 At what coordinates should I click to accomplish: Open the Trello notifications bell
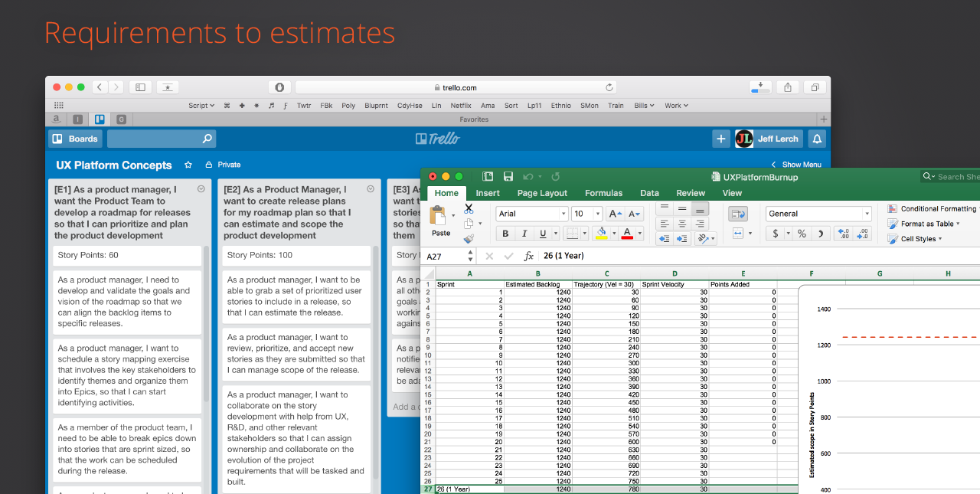tap(817, 139)
